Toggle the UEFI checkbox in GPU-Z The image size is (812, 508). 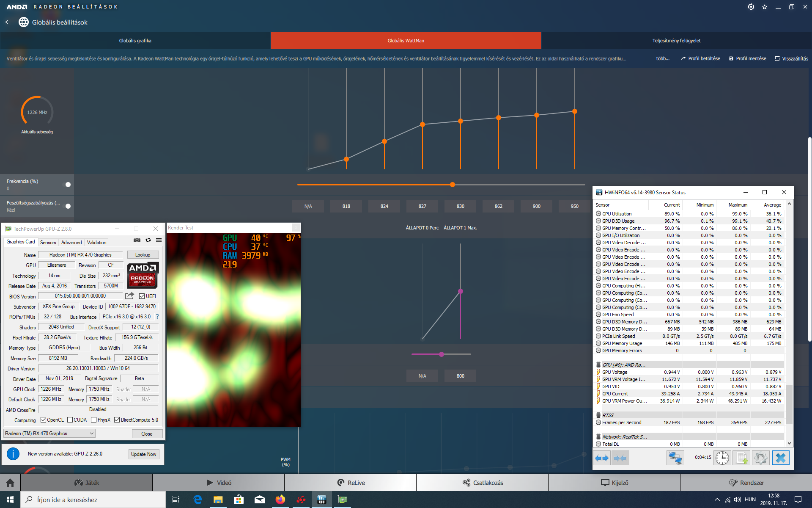click(142, 296)
